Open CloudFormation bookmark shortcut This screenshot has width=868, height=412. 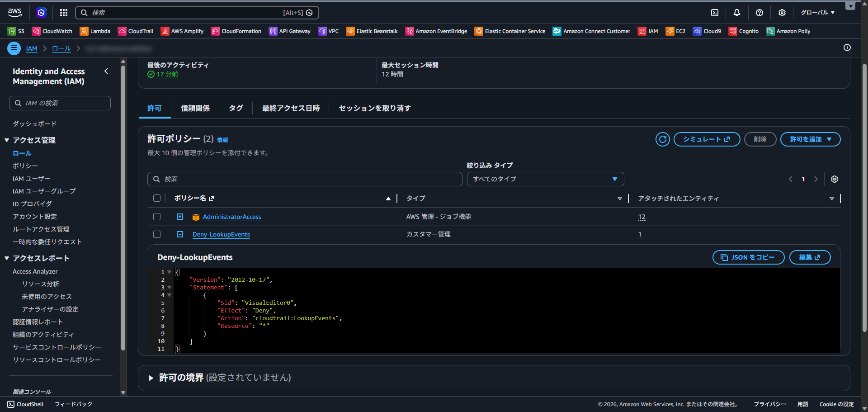(x=236, y=31)
